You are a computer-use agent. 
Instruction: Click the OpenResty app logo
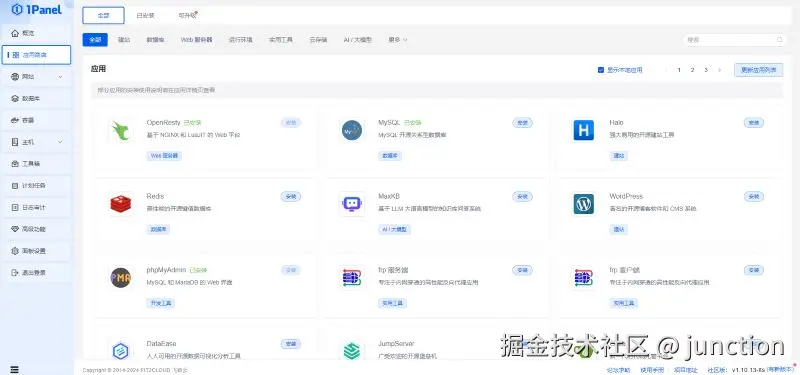(121, 130)
